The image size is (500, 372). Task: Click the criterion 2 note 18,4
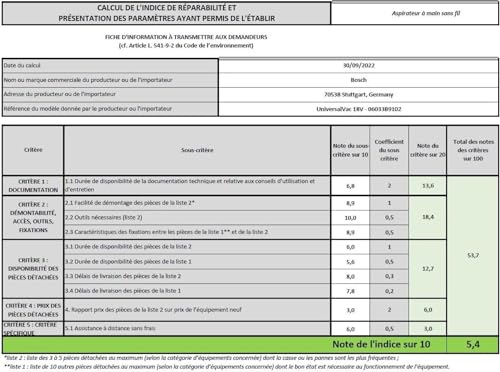428,217
